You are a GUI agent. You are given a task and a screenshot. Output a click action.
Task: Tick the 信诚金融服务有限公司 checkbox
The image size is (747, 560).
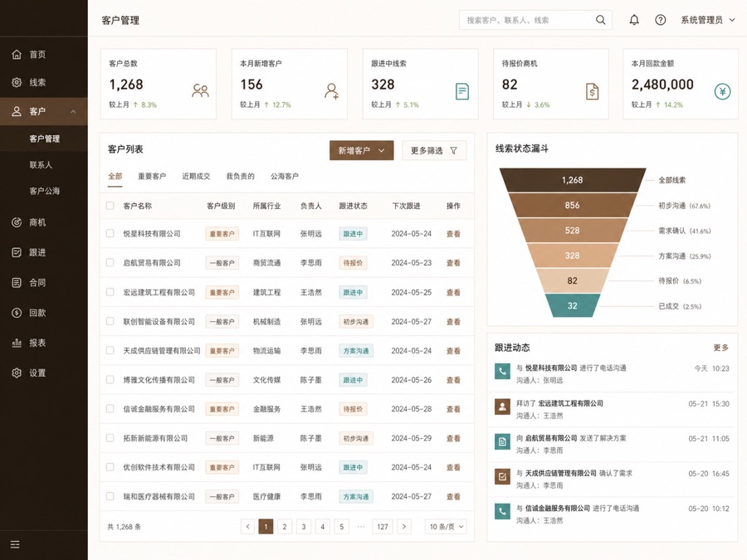(x=110, y=408)
